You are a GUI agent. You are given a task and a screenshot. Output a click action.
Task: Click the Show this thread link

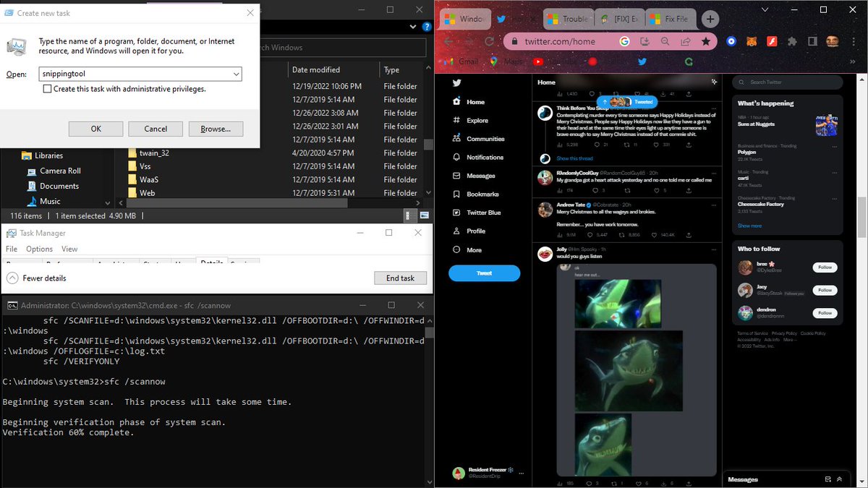pyautogui.click(x=574, y=158)
